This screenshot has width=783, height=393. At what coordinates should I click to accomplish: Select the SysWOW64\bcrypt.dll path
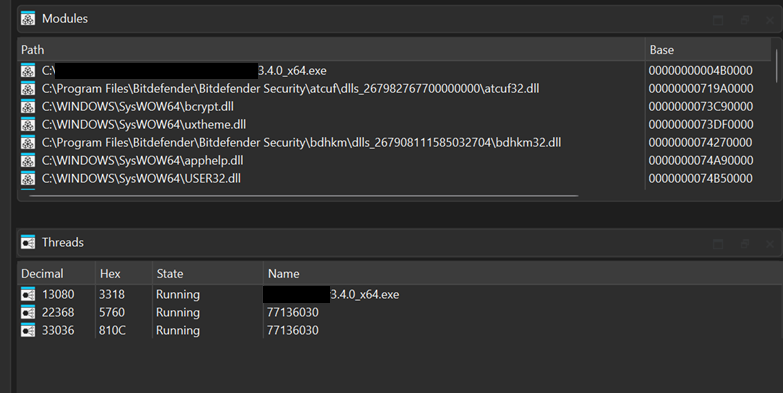[x=137, y=106]
